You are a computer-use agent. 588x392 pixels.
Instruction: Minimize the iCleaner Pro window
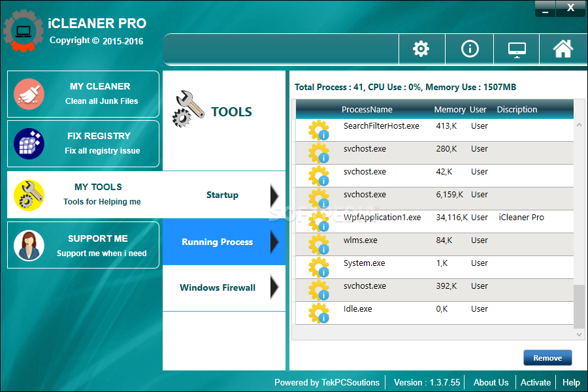point(546,9)
